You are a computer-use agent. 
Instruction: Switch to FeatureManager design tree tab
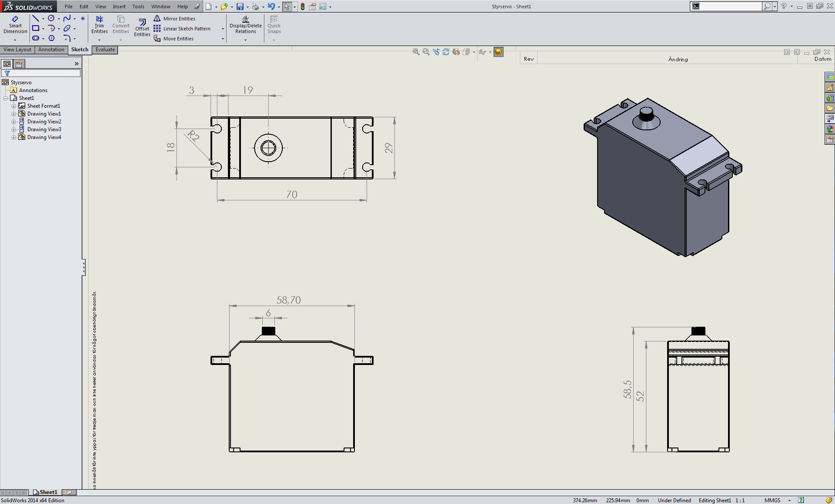[x=7, y=64]
